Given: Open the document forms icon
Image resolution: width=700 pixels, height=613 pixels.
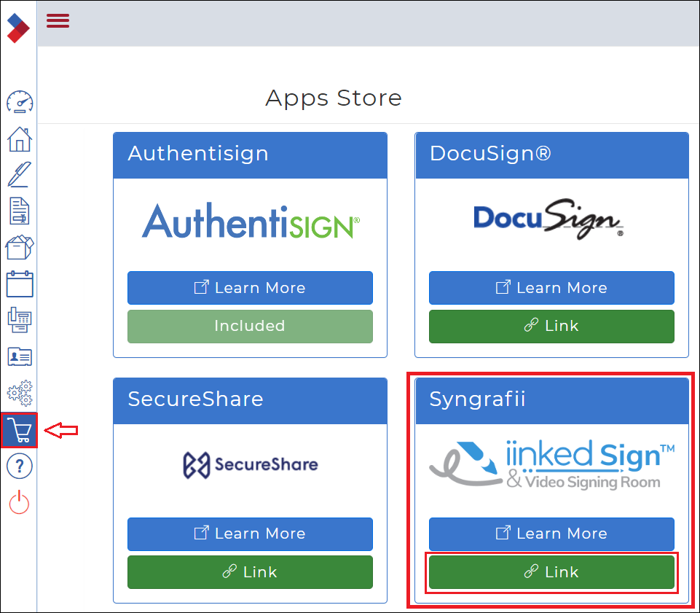Looking at the screenshot, I should [x=20, y=211].
